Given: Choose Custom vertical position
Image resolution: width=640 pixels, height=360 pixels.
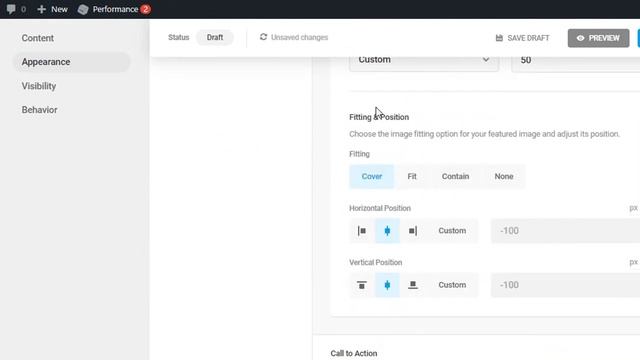Looking at the screenshot, I should 452,285.
